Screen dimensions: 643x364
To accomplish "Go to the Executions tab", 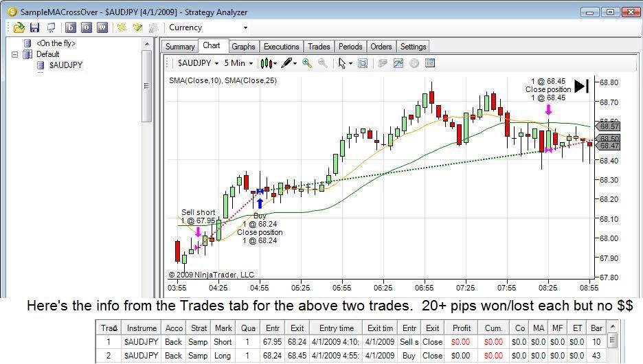I will pos(282,47).
